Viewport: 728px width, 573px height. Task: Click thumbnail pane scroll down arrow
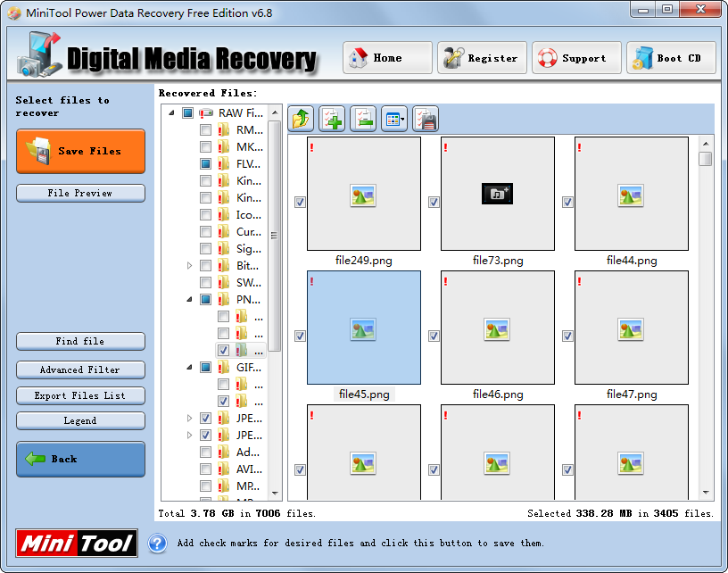706,492
